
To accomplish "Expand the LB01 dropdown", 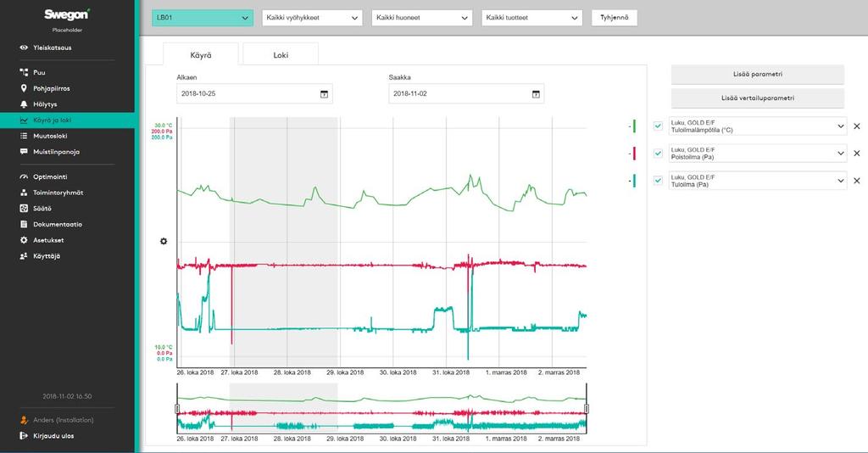I will click(203, 18).
